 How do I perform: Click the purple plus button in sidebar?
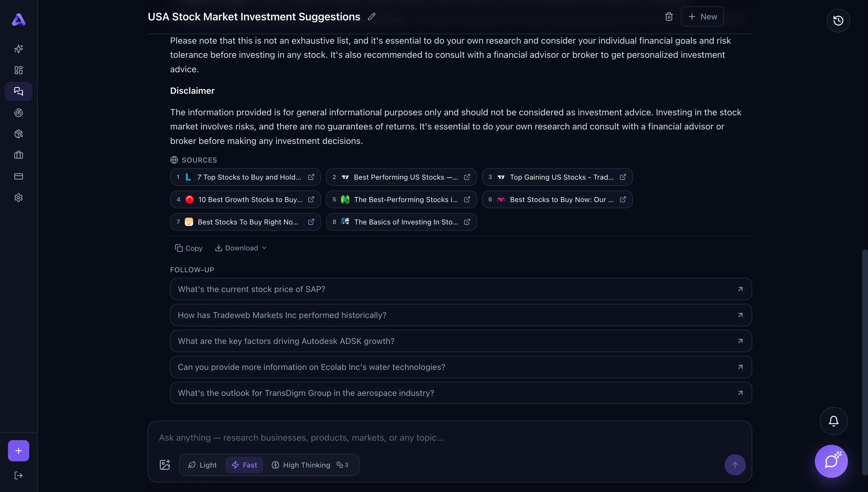(19, 451)
